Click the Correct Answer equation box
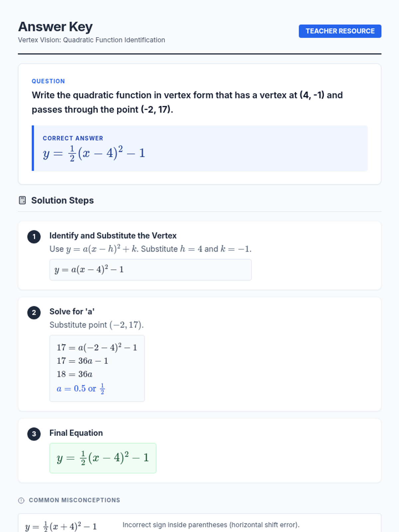The image size is (399, 532). pyautogui.click(x=199, y=148)
